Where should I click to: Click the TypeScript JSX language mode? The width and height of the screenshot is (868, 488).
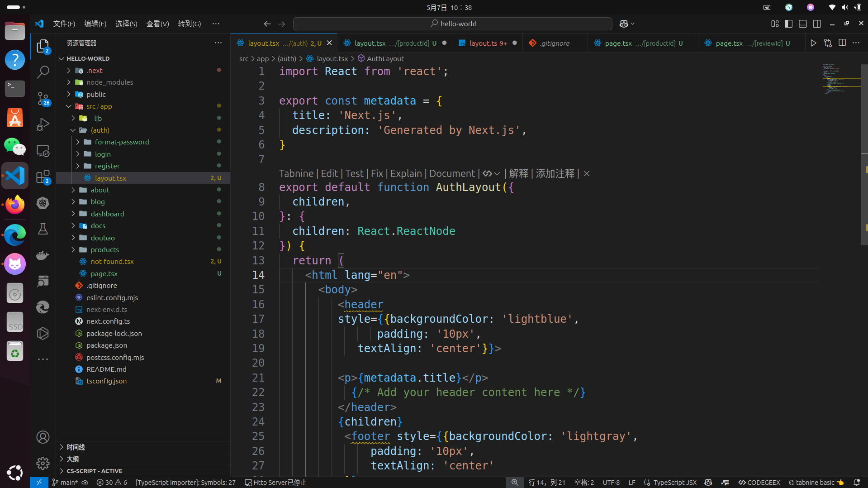coord(674,483)
